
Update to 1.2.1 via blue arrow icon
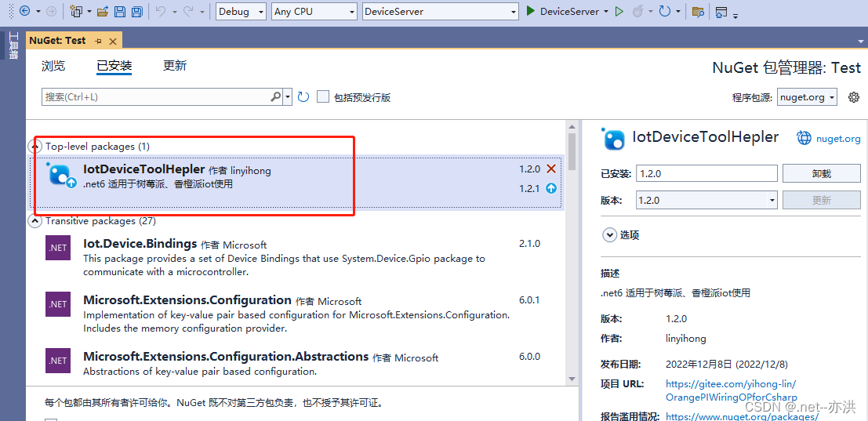[x=550, y=188]
